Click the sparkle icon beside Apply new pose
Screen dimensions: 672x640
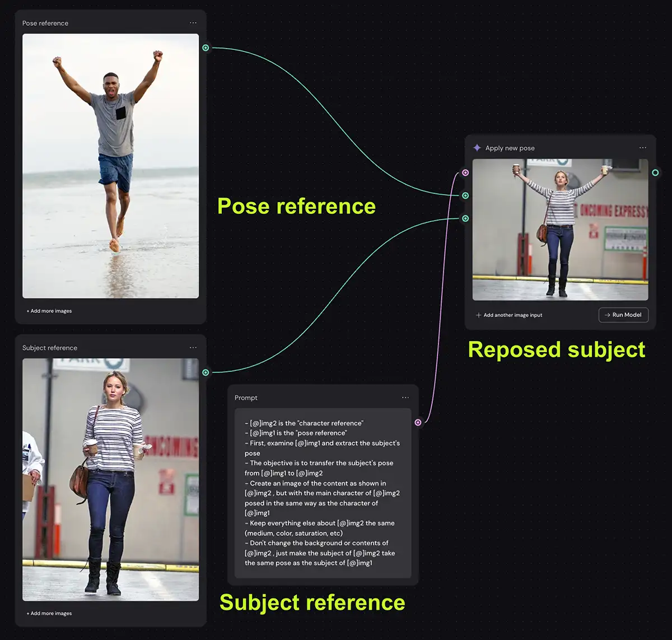[477, 148]
